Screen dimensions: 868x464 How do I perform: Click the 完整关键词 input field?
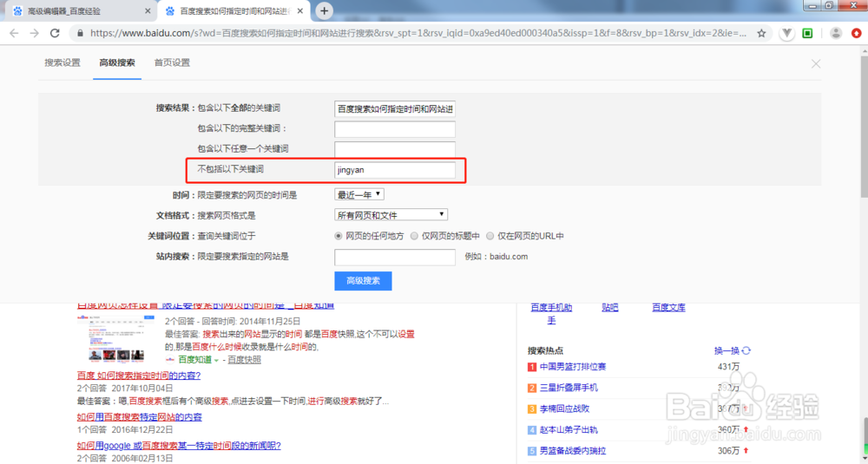395,129
